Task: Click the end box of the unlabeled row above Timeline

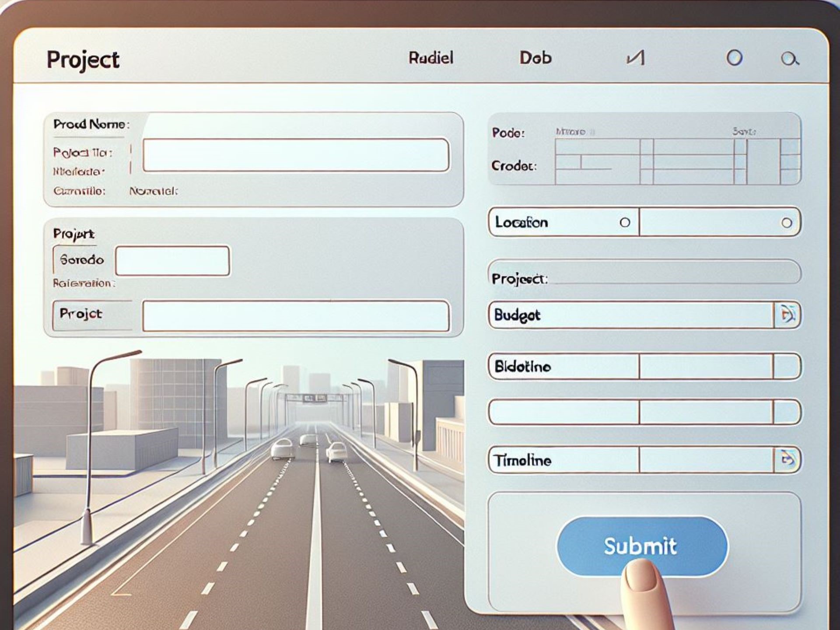Action: 787,412
